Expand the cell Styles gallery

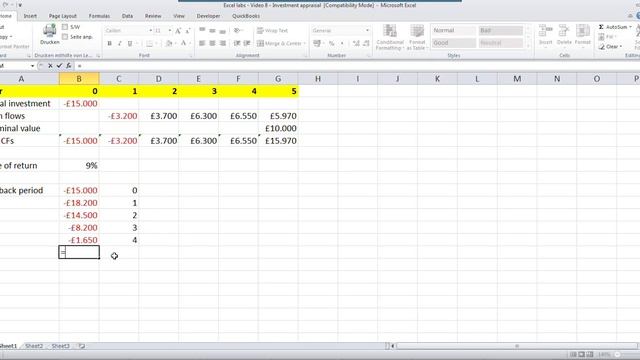(x=529, y=45)
